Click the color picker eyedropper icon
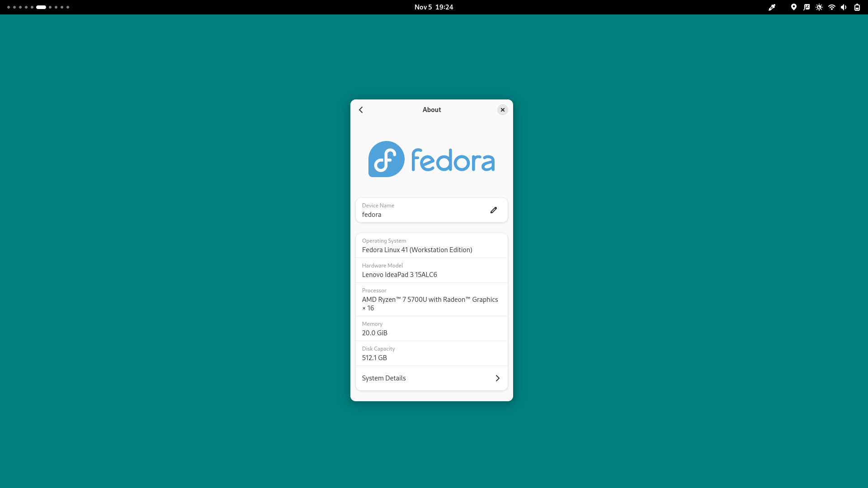The image size is (868, 488). (x=772, y=7)
